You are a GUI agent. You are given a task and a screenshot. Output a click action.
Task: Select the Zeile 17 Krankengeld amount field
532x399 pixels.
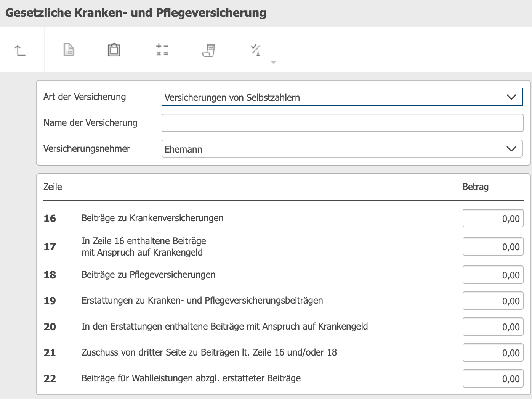(x=493, y=247)
